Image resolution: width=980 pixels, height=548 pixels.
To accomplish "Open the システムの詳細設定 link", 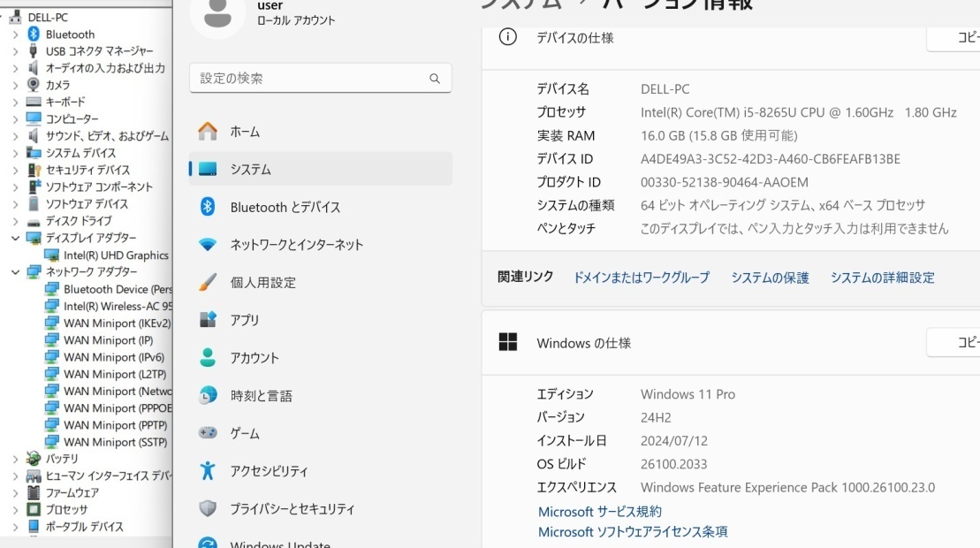I will pyautogui.click(x=883, y=278).
